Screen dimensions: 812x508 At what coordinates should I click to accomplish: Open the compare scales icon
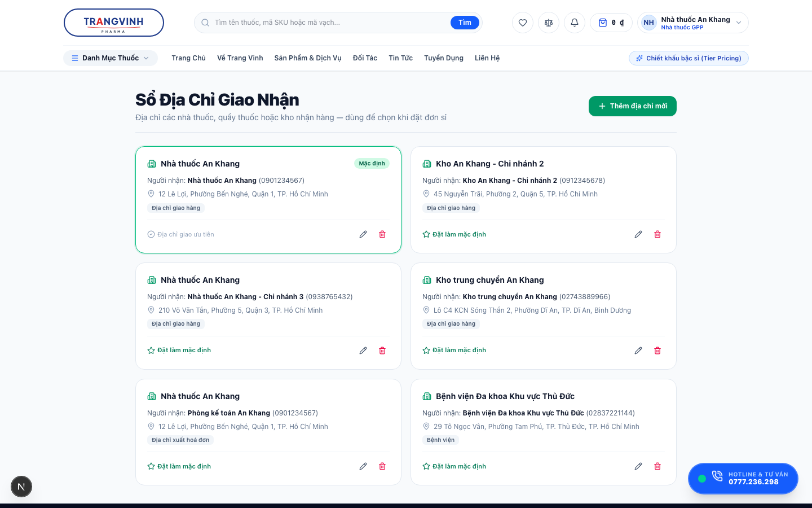click(x=549, y=23)
